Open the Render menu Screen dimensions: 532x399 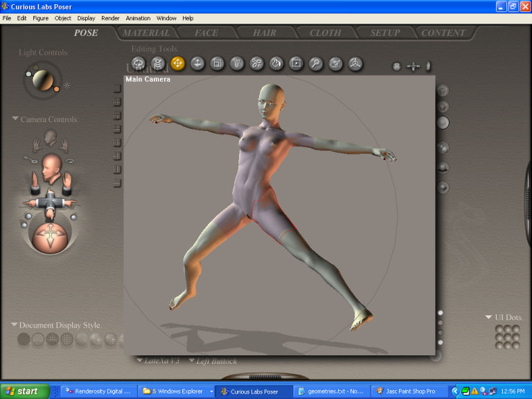[110, 18]
